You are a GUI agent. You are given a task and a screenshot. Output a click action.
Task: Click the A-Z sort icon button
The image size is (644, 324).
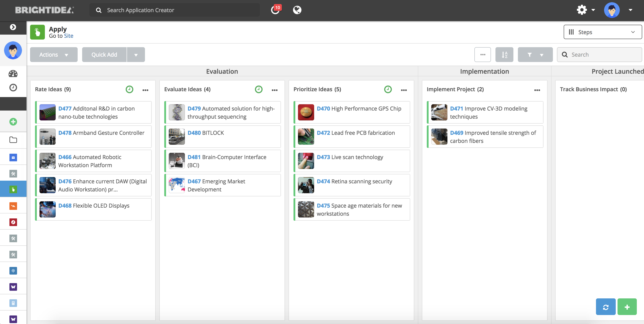click(504, 55)
